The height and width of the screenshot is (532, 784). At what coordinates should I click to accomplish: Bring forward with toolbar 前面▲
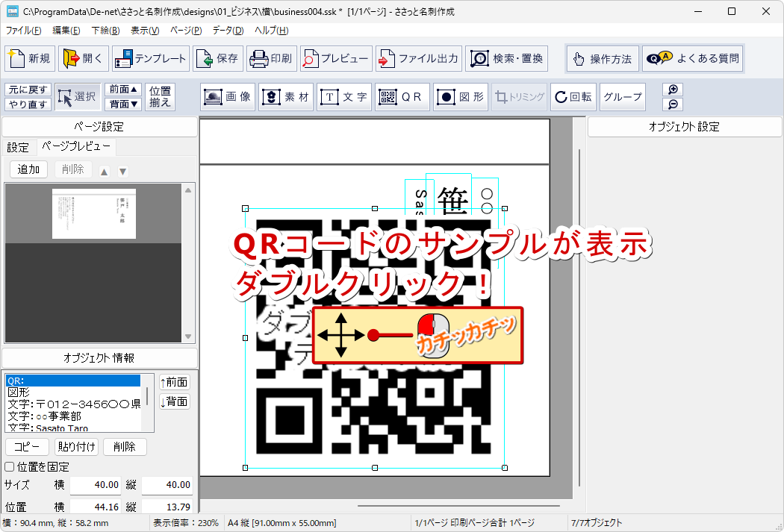(123, 90)
